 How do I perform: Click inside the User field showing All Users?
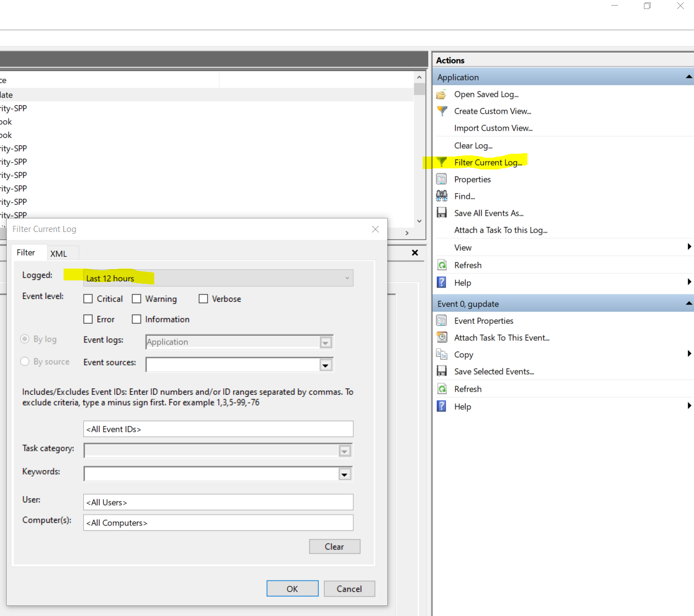click(218, 502)
